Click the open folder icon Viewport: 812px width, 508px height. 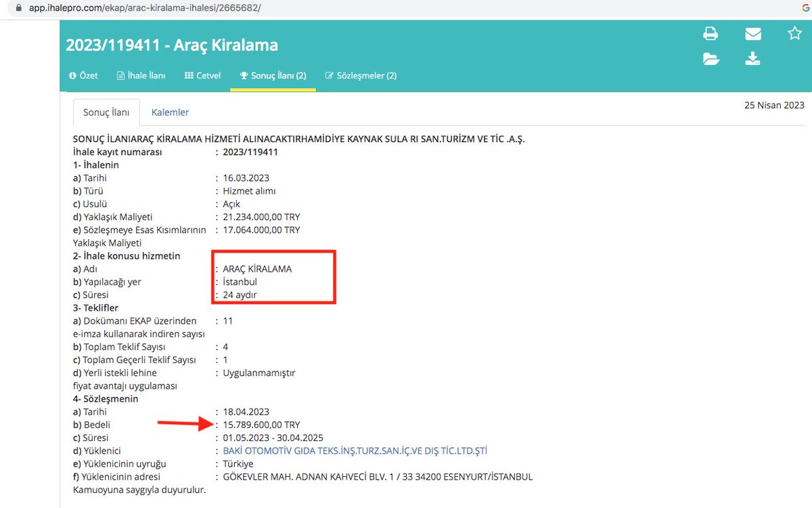(x=710, y=59)
